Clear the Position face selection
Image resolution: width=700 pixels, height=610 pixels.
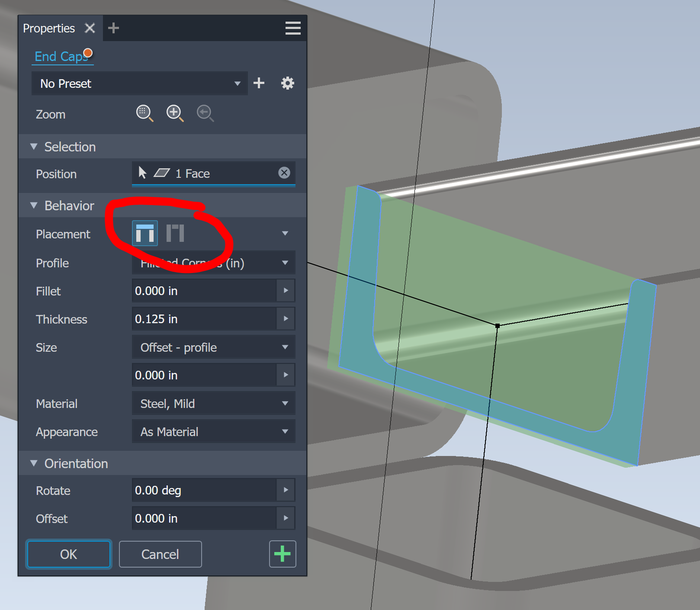pyautogui.click(x=284, y=173)
